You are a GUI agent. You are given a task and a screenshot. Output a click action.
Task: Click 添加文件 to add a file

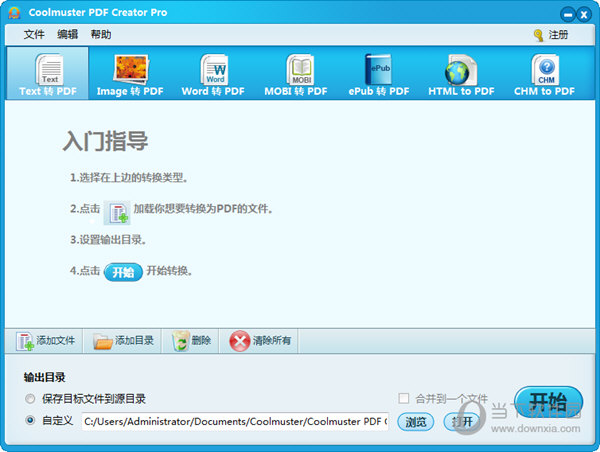point(45,341)
